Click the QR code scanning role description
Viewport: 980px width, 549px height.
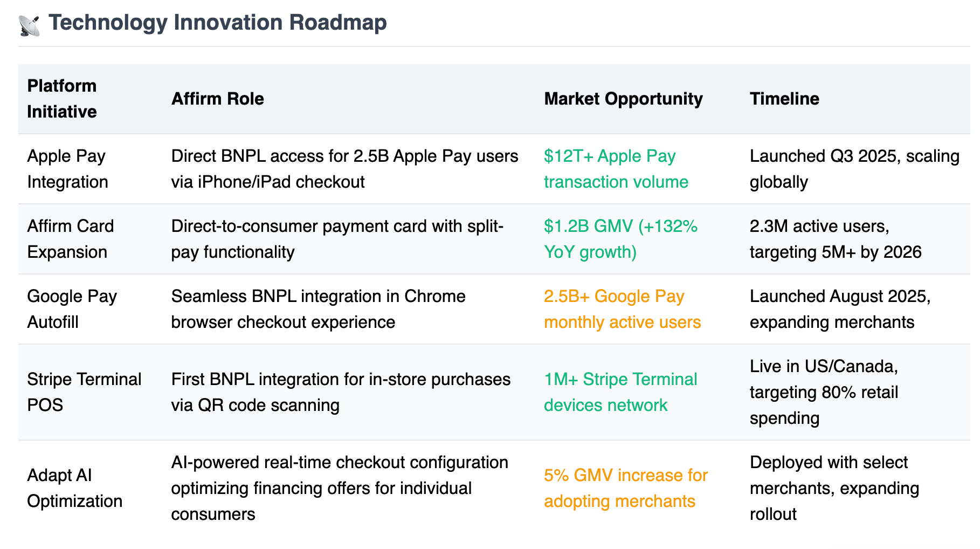pyautogui.click(x=341, y=392)
